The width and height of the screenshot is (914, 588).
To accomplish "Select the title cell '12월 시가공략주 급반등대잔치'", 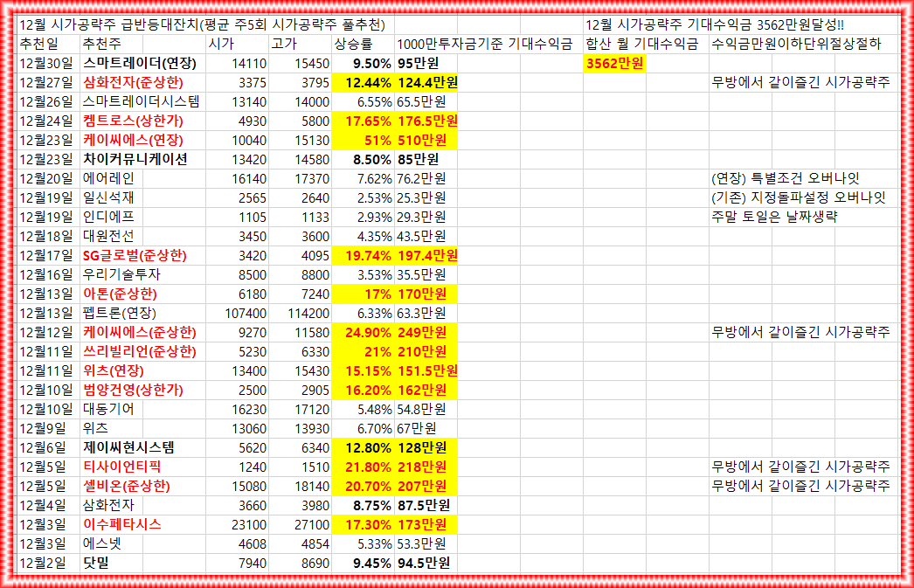I will [202, 24].
